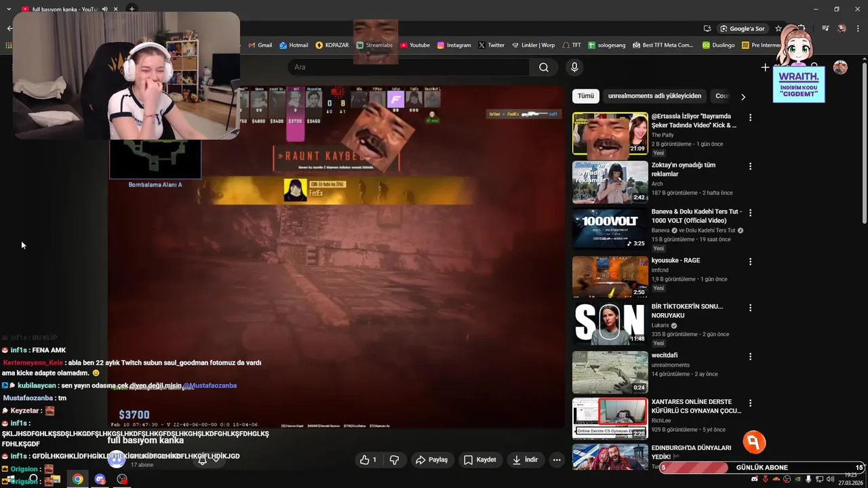The width and height of the screenshot is (868, 488).
Task: Open taskbar clock showing 27.03.2026
Action: point(850,479)
